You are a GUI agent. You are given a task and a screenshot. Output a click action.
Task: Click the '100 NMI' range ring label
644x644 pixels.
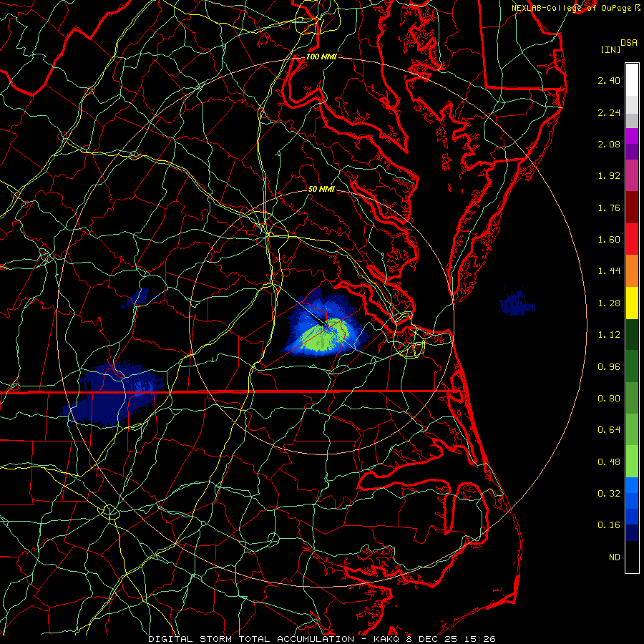click(x=321, y=57)
